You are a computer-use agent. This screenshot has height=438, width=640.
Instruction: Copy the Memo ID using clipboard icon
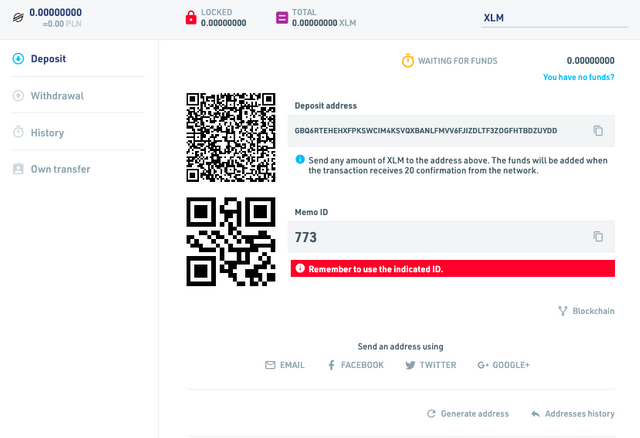598,236
